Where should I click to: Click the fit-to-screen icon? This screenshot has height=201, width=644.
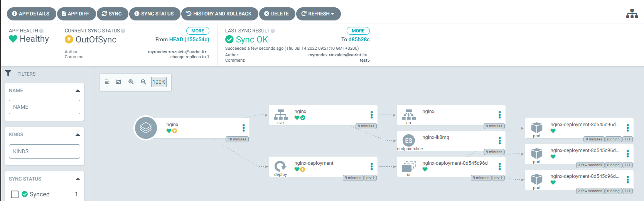tap(119, 82)
